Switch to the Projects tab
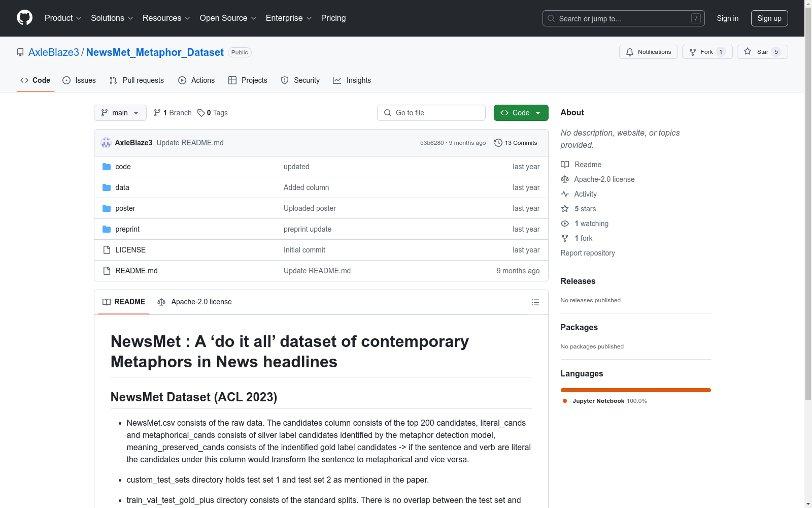812x508 pixels. (x=248, y=80)
